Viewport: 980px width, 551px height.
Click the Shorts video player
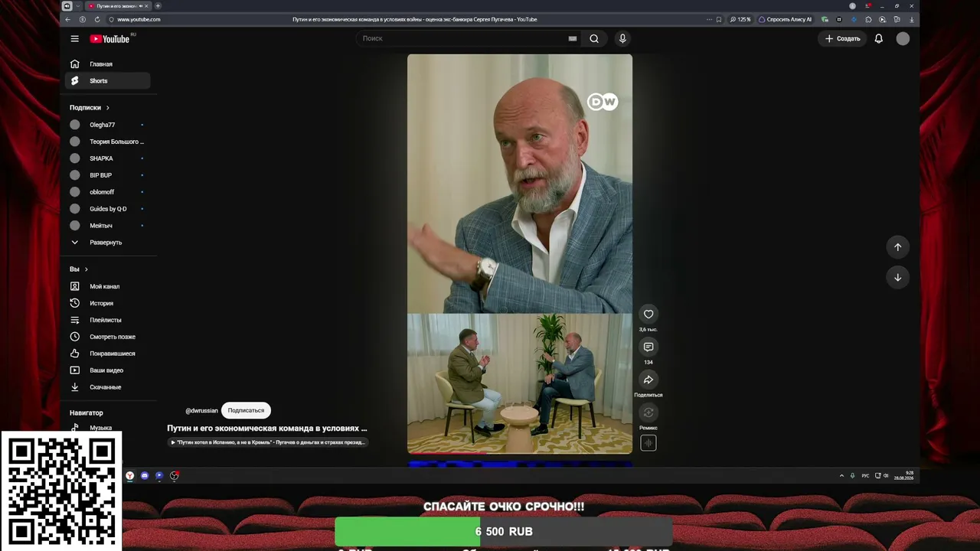pyautogui.click(x=520, y=253)
